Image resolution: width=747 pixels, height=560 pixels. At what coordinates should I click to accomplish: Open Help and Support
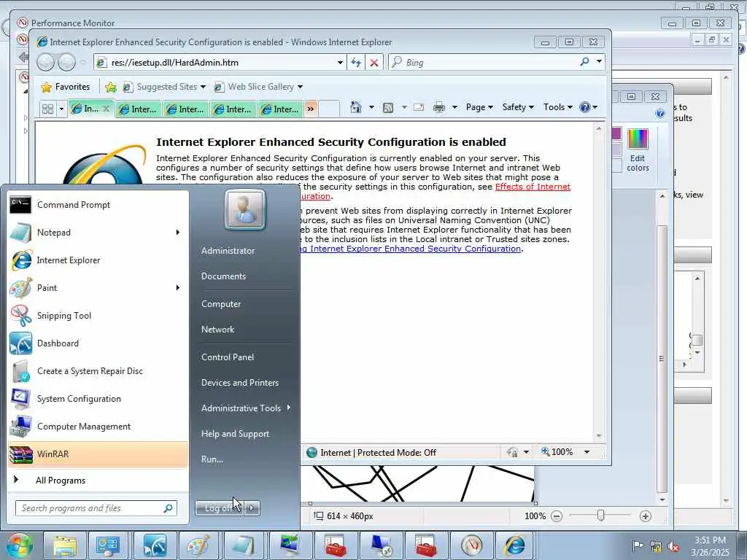[x=236, y=434]
